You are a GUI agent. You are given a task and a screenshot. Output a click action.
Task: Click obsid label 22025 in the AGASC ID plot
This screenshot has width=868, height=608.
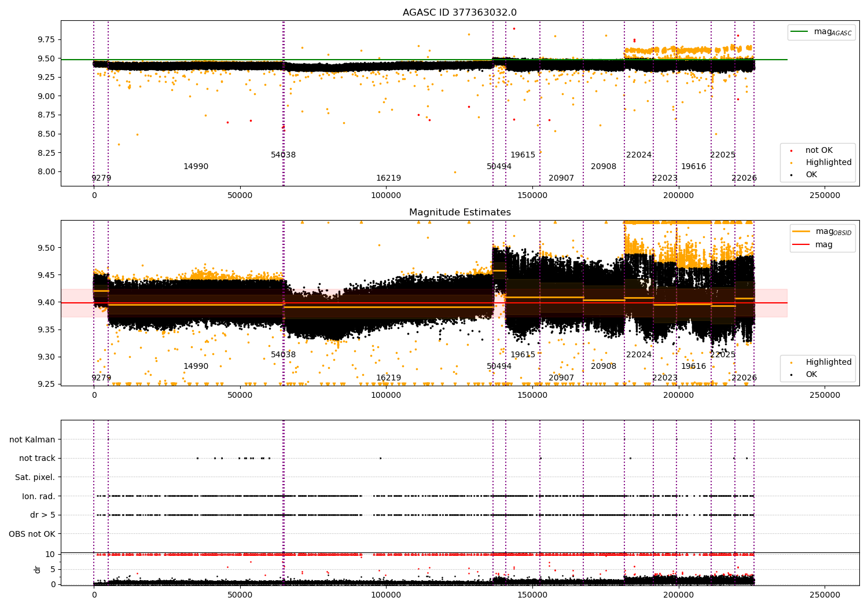coord(723,155)
